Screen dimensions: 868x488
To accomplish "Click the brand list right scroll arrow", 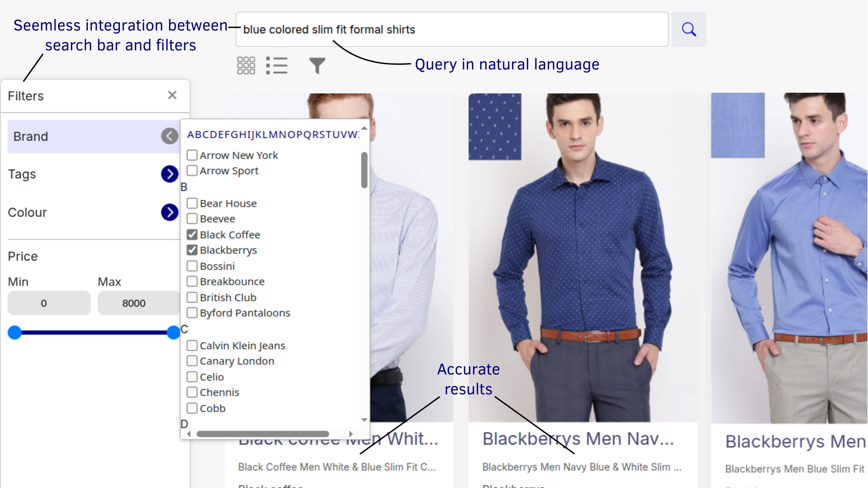I will [351, 434].
